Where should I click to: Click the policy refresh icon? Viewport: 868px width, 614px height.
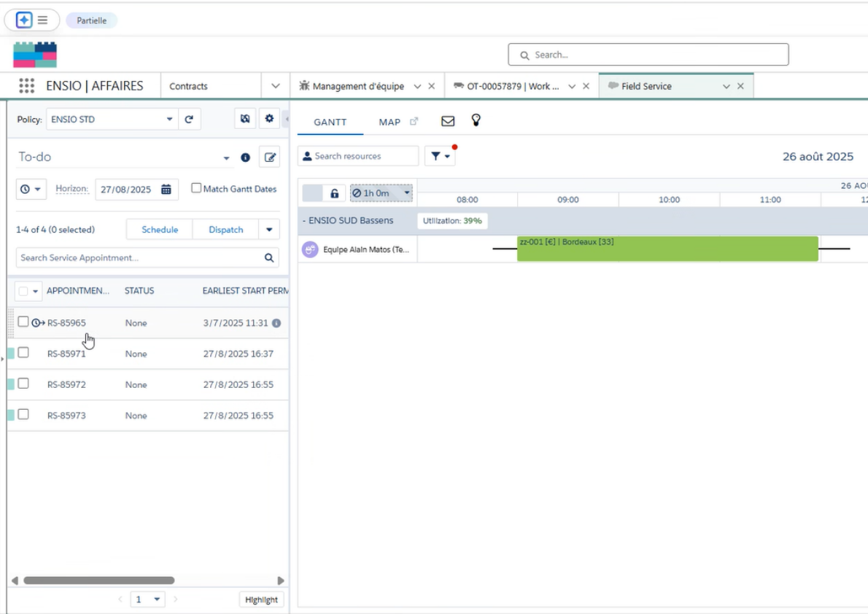(x=189, y=120)
